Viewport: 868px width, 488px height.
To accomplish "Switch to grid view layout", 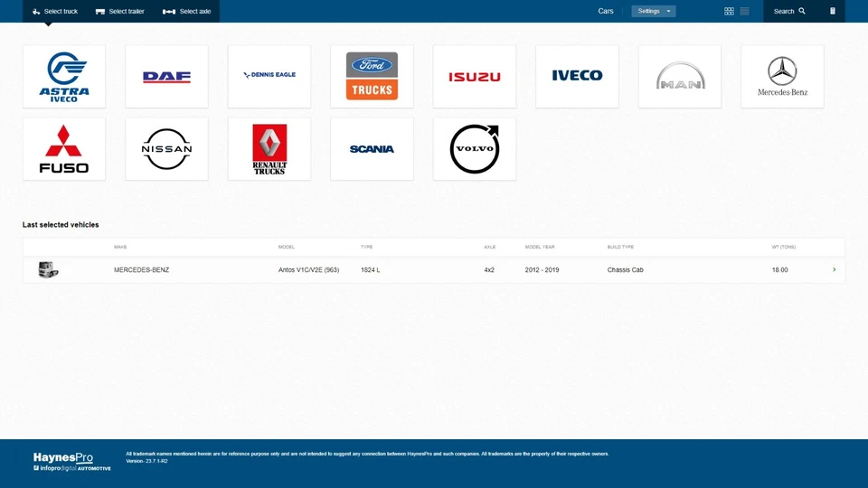I will point(729,11).
